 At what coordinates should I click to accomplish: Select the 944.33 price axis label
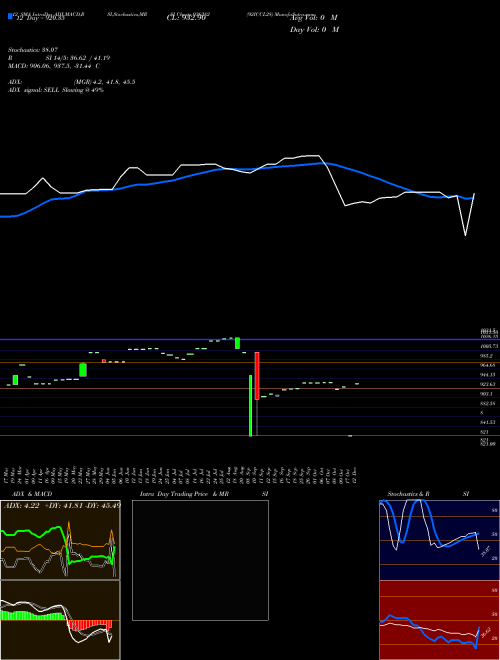click(488, 375)
